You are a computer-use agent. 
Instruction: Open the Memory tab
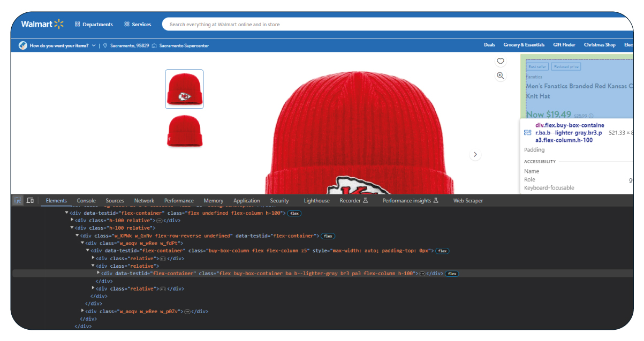(214, 201)
